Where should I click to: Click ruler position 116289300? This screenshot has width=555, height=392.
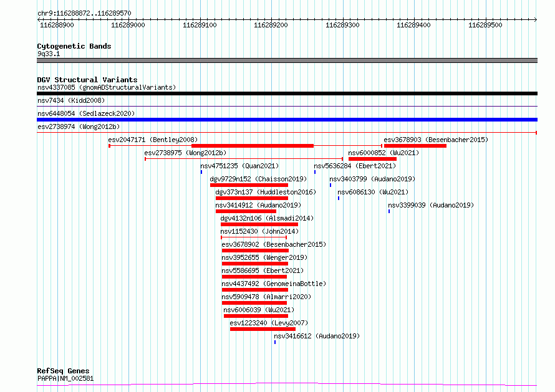(x=342, y=25)
